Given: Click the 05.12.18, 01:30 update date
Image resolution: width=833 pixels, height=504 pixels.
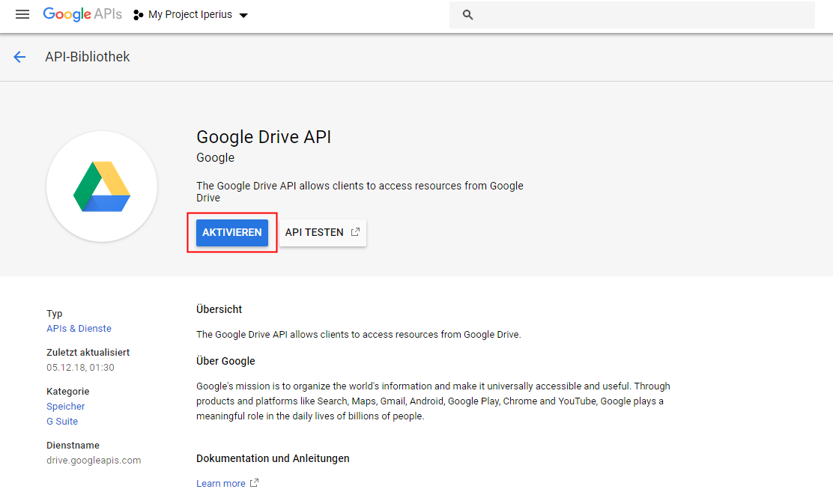Looking at the screenshot, I should [x=80, y=368].
